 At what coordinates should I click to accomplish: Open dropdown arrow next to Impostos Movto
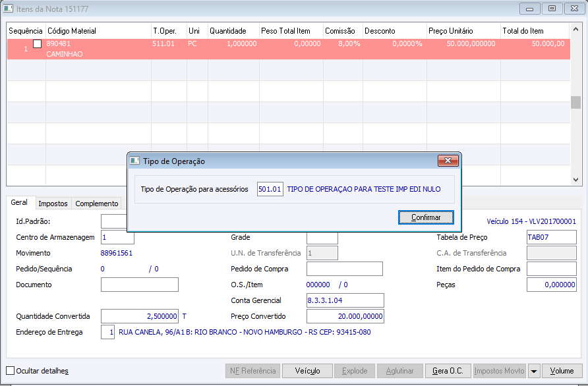coord(534,371)
